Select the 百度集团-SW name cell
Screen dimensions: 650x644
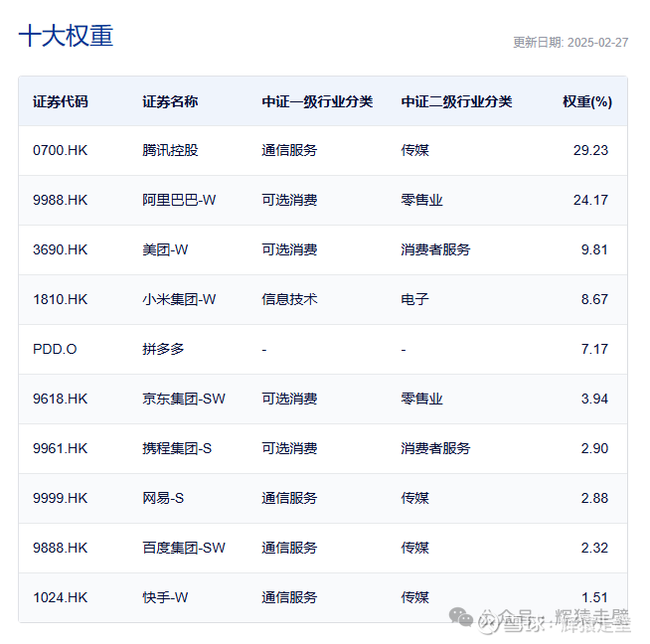click(184, 548)
